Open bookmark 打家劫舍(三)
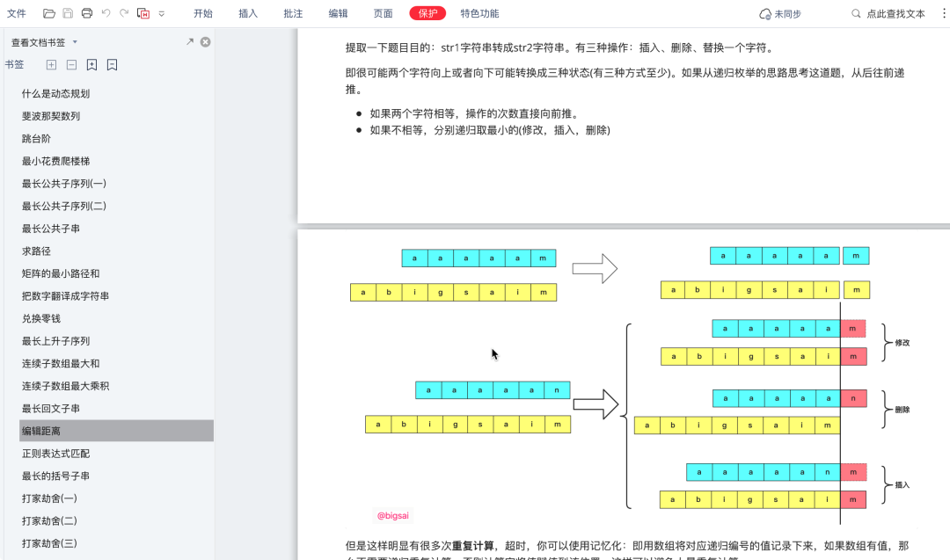 point(49,543)
